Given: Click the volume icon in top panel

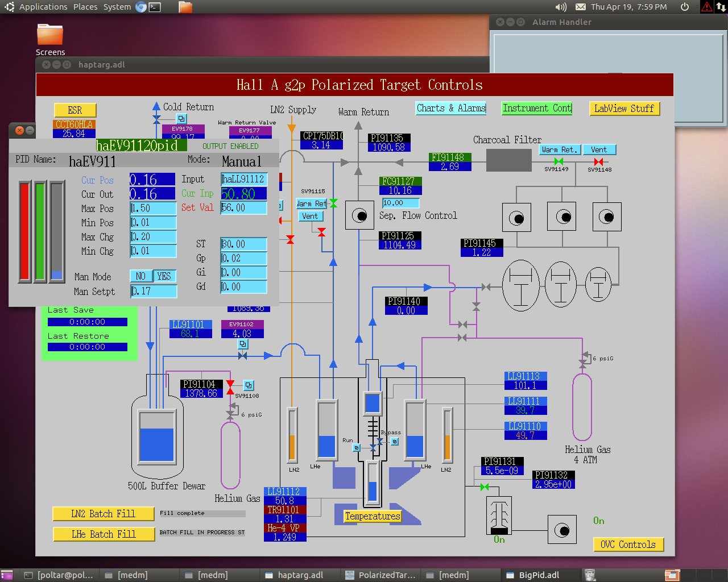Looking at the screenshot, I should (561, 7).
